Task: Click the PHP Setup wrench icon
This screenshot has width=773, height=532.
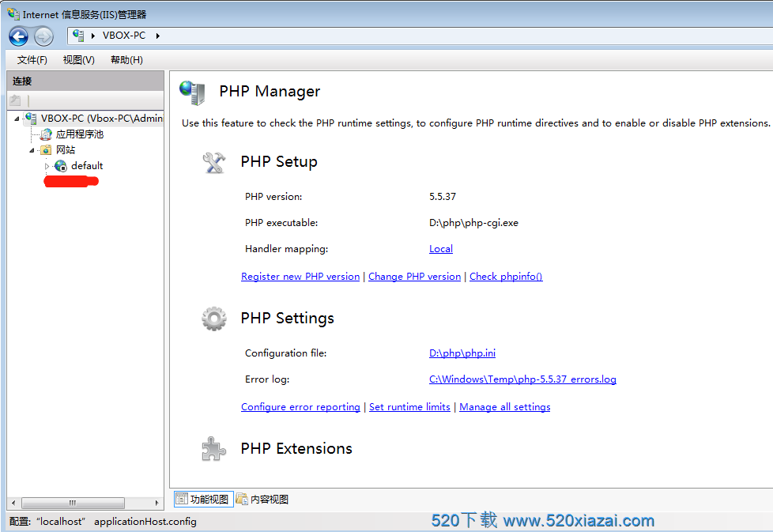Action: (214, 162)
